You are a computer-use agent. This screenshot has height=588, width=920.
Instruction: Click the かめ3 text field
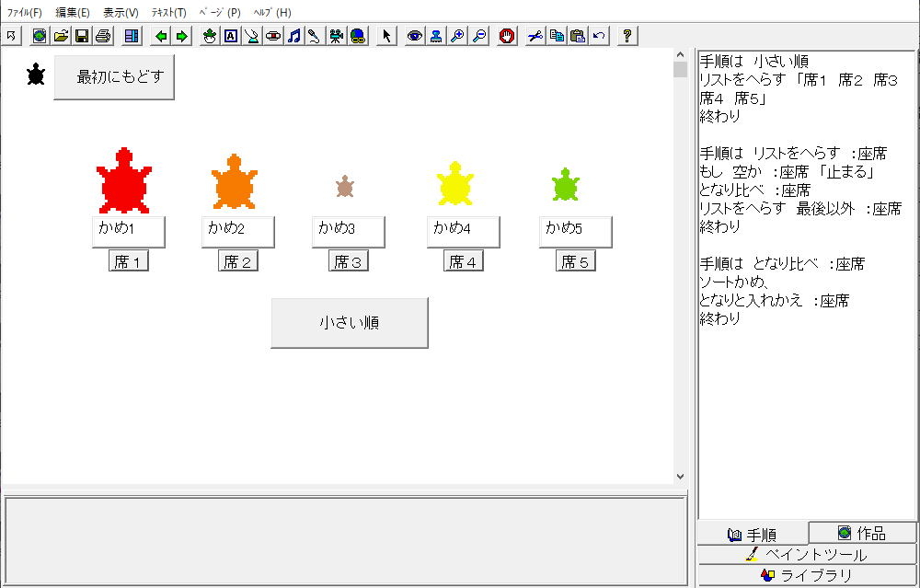[349, 231]
